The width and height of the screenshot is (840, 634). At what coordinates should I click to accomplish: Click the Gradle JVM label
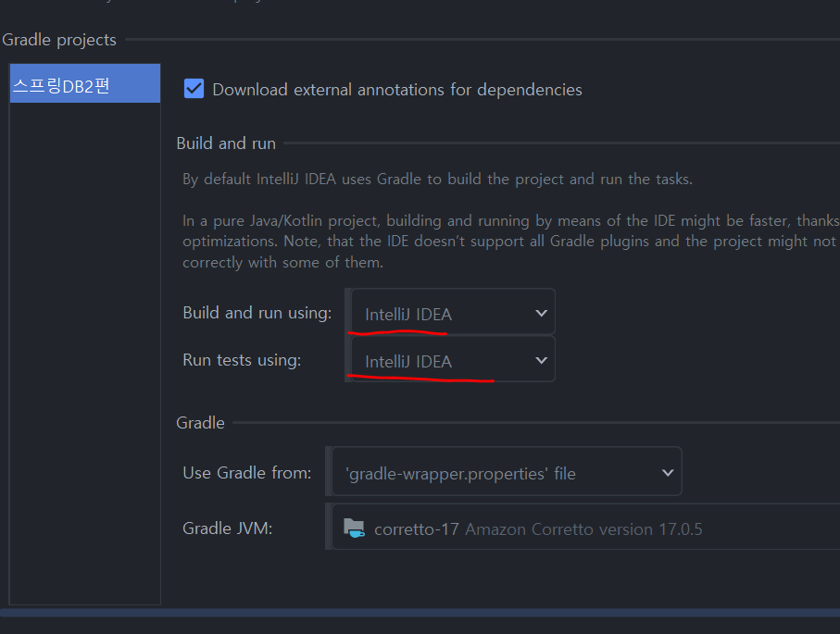(x=227, y=528)
